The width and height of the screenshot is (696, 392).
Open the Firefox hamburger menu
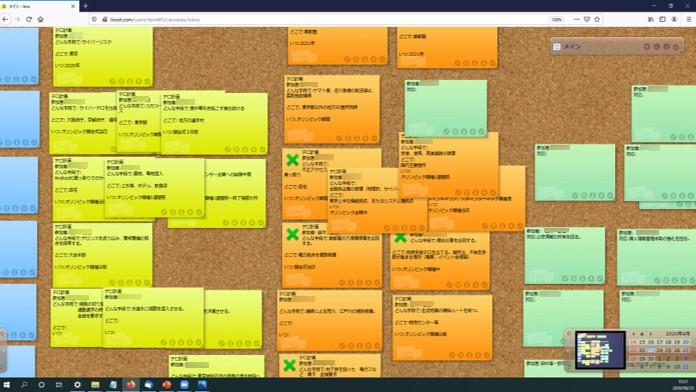pos(688,20)
